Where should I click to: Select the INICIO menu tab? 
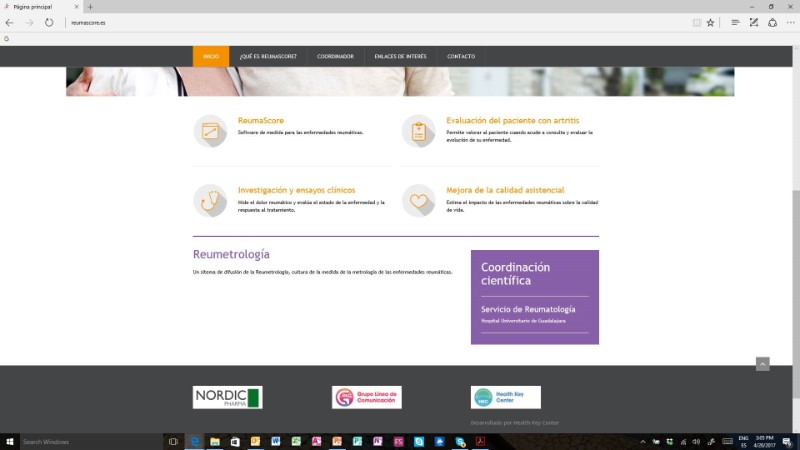pos(211,57)
